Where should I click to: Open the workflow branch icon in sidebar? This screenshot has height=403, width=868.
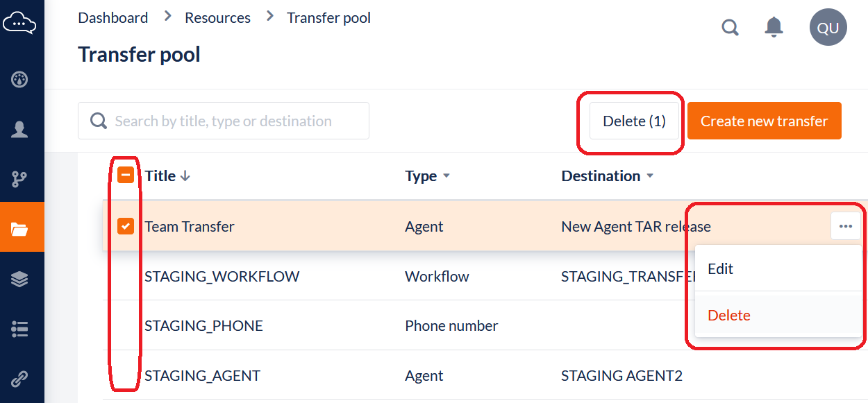(x=19, y=180)
